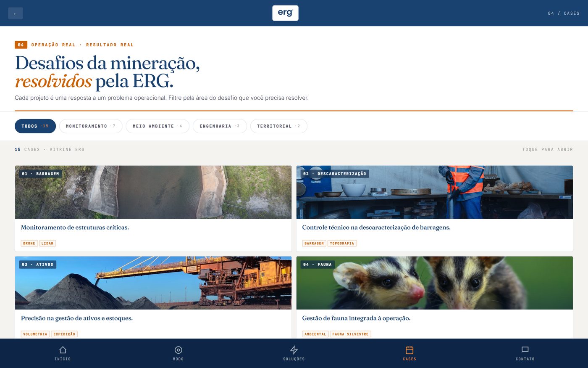Click the BARRAGEM tag under case 02
Viewport: 588px width, 368px height.
[x=314, y=244]
